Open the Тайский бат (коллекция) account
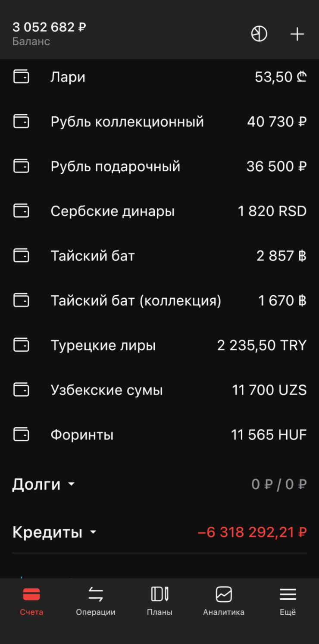The width and height of the screenshot is (319, 644). (x=136, y=300)
